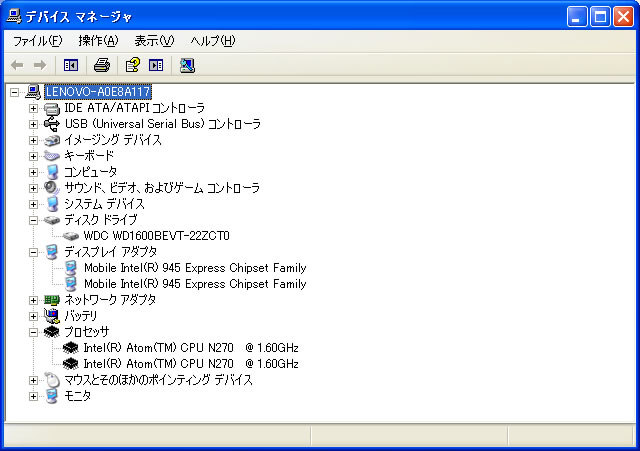Click the USB controller icon
The width and height of the screenshot is (640, 451).
tap(52, 124)
